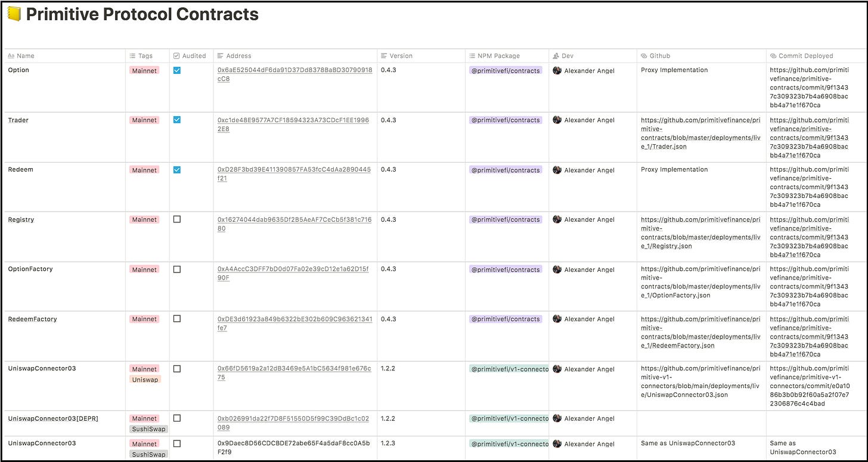Open Registry contract address link 0x162740…
The image size is (868, 462).
coord(294,224)
